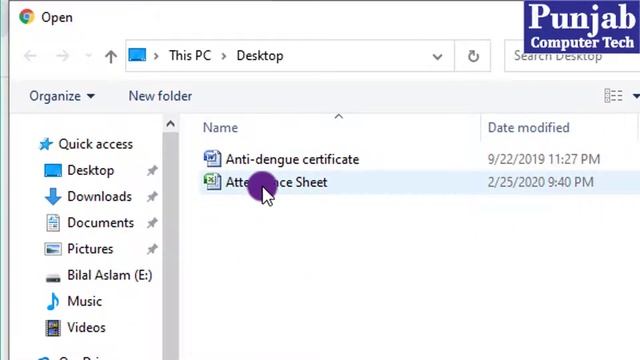640x360 pixels.
Task: Select Desktop in the breadcrumb path
Action: click(260, 56)
